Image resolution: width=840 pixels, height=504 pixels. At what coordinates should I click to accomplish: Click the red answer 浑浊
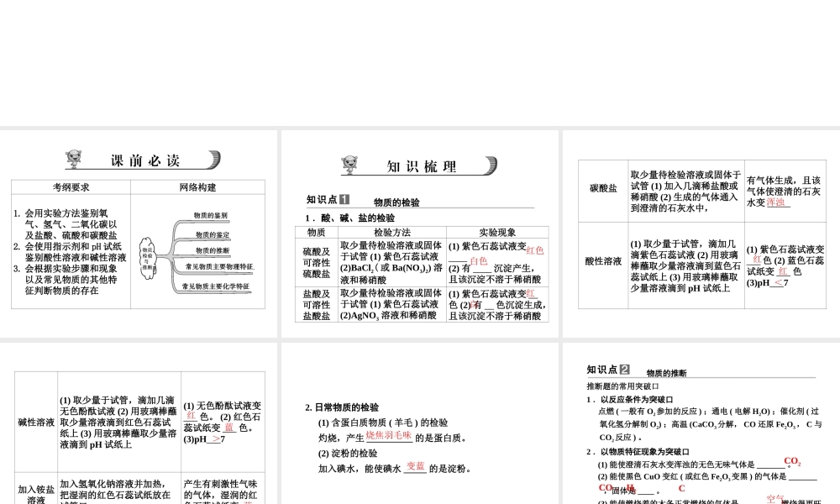(775, 202)
